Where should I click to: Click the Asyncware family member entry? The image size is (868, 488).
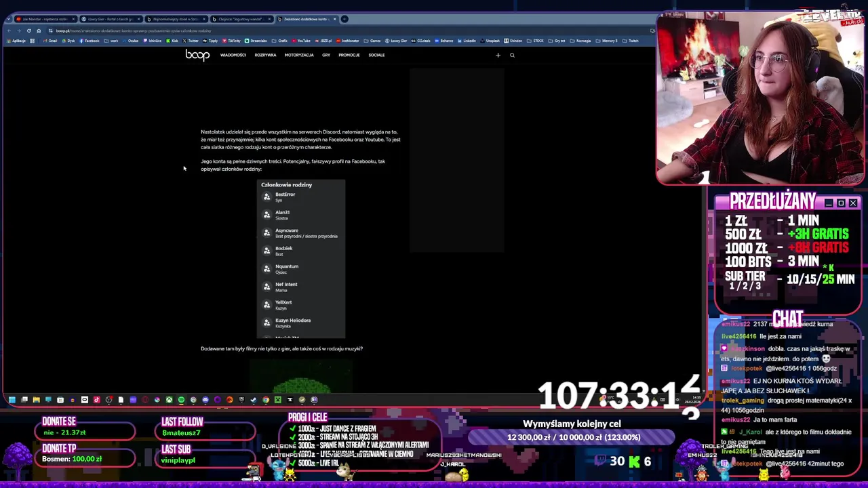[302, 232]
